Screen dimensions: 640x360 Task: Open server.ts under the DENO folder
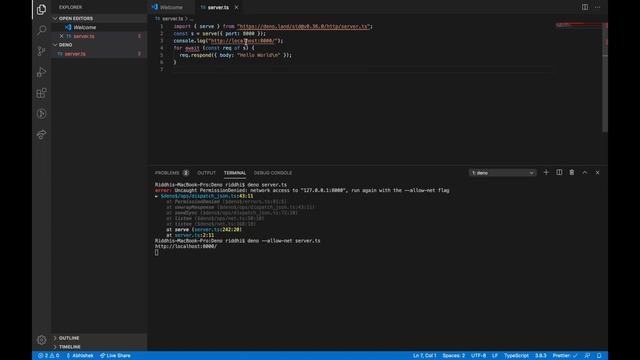(99, 54)
